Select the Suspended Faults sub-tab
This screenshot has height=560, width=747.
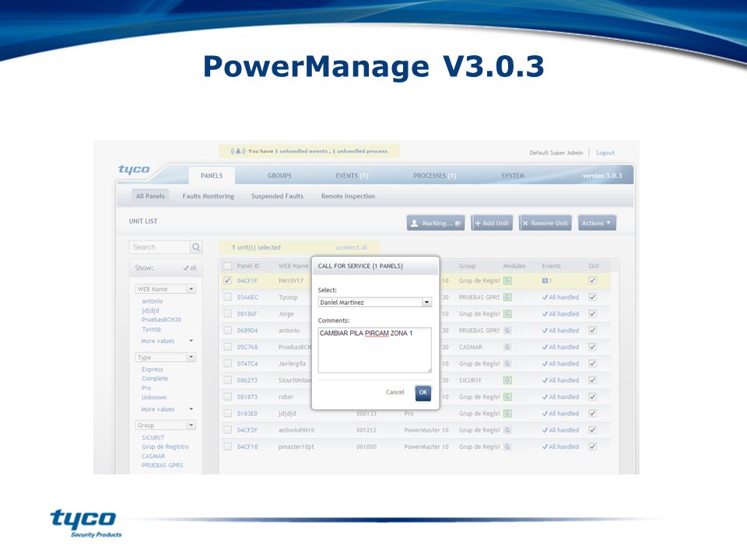277,196
